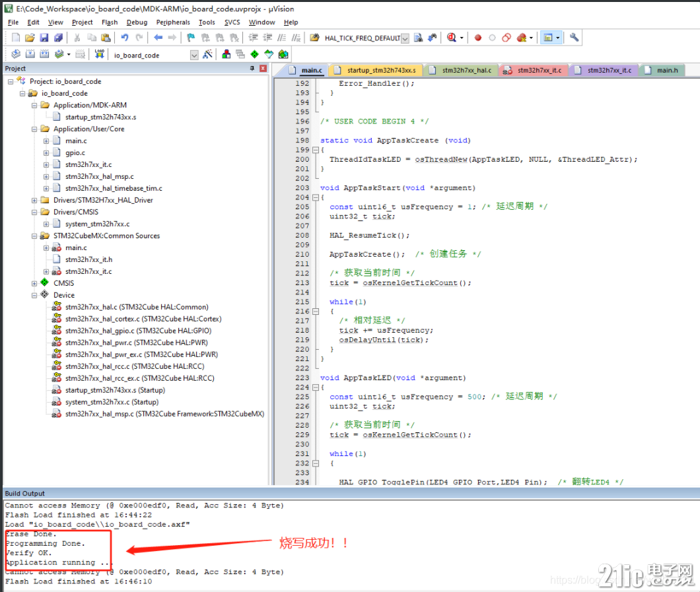Image resolution: width=700 pixels, height=592 pixels.
Task: Expand gpio.c node in project tree
Action: pyautogui.click(x=46, y=153)
